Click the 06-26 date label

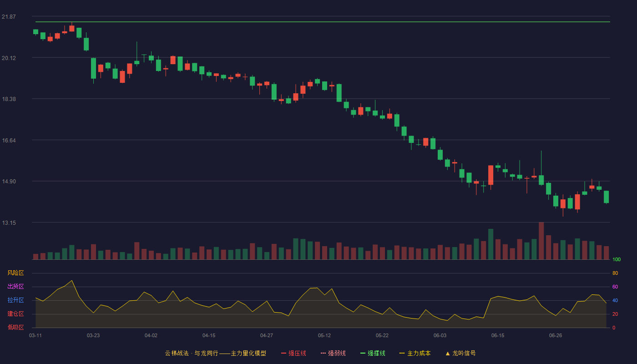point(556,335)
